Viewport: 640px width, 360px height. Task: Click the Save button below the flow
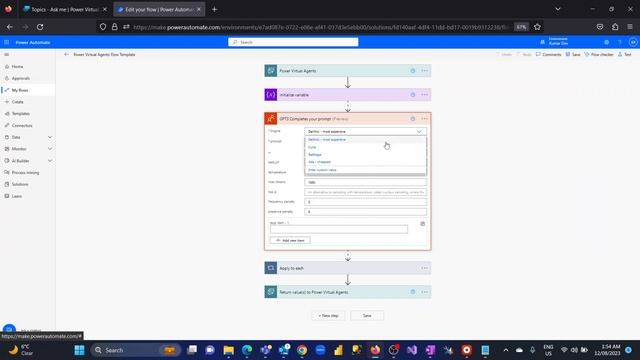click(x=367, y=316)
